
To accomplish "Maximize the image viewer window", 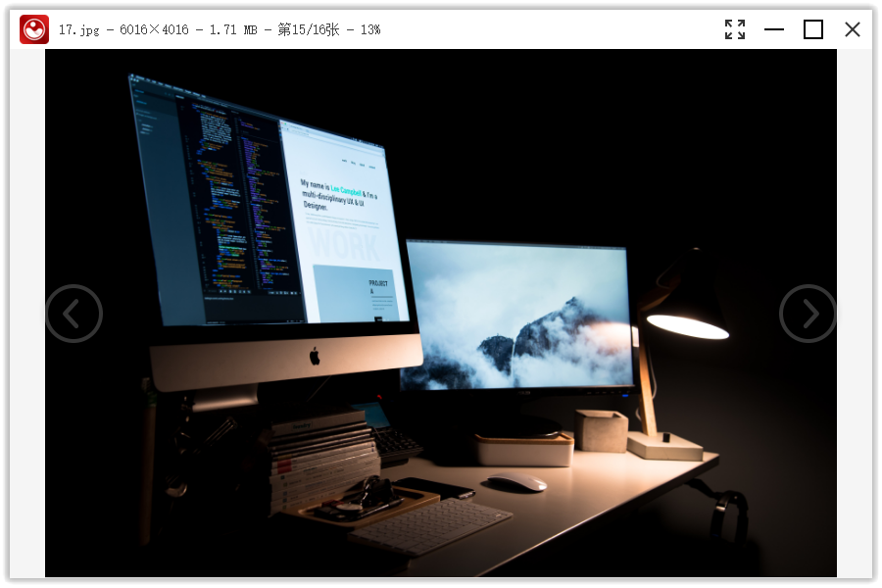I will click(812, 29).
